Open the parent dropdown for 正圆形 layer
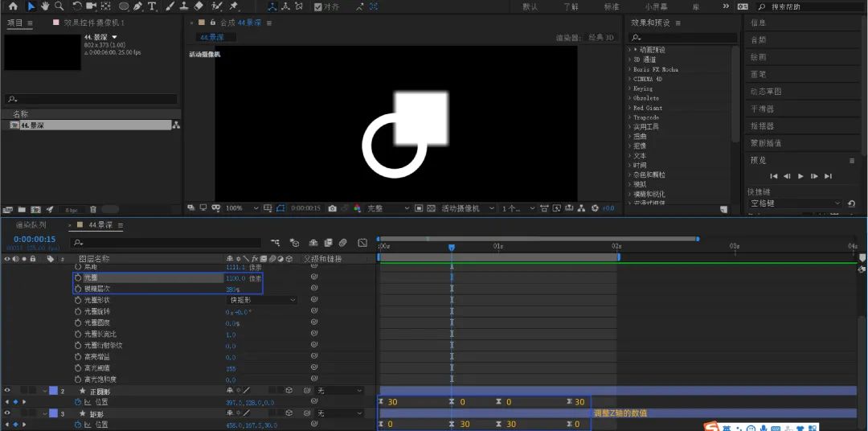This screenshot has height=431, width=868. click(341, 391)
